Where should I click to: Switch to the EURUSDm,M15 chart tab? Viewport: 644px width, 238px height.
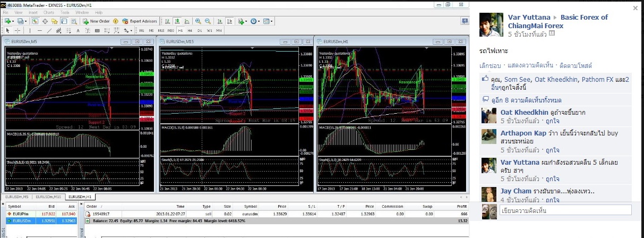tap(49, 197)
